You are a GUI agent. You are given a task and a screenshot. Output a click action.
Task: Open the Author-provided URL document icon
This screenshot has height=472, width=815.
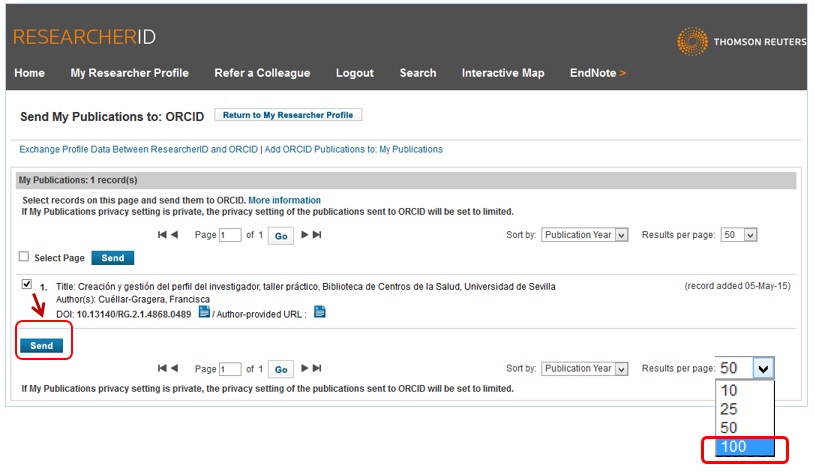320,312
